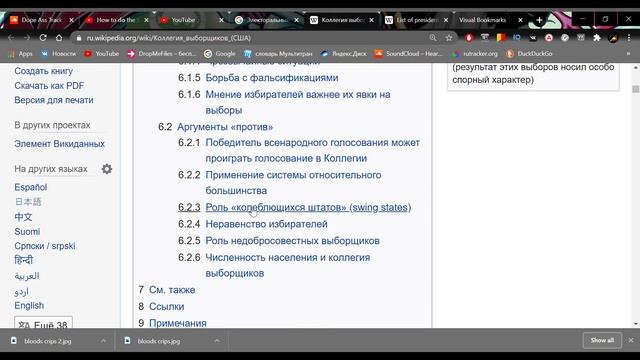Close the YouTube tab

click(221, 20)
